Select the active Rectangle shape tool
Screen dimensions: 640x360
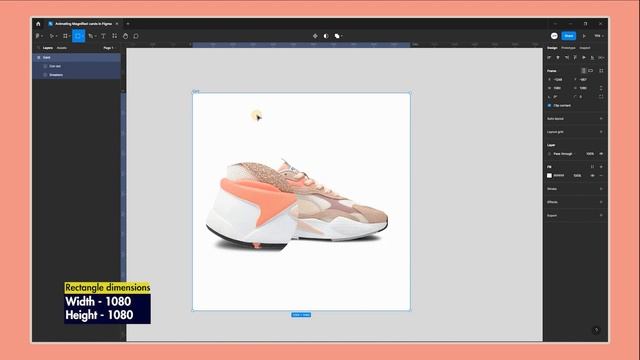(x=78, y=36)
